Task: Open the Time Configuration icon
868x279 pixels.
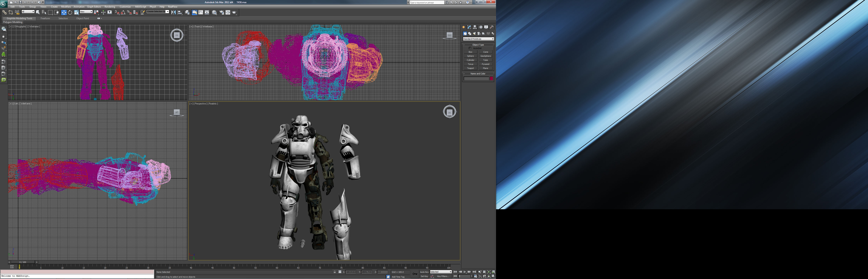Action: 475,276
